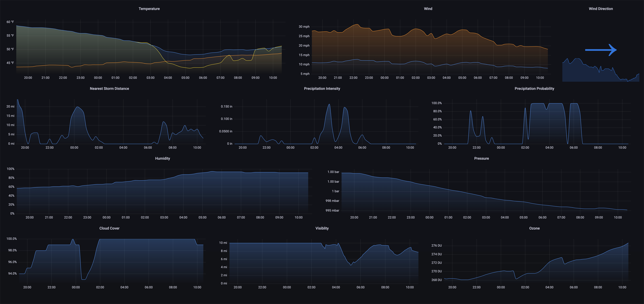Click the 995 mbar axis label
Viewport: 644px width, 304px height.
332,210
